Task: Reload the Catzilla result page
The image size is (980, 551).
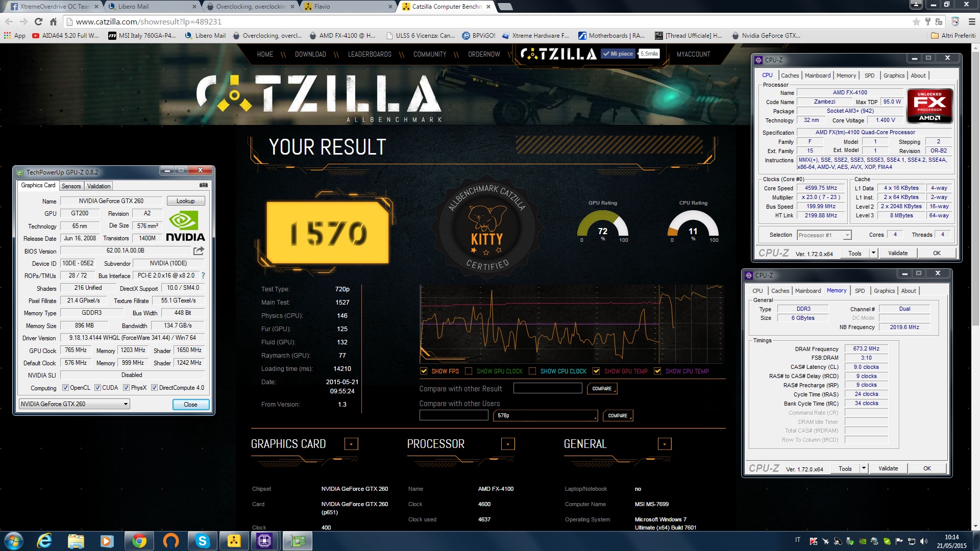Action: [38, 21]
